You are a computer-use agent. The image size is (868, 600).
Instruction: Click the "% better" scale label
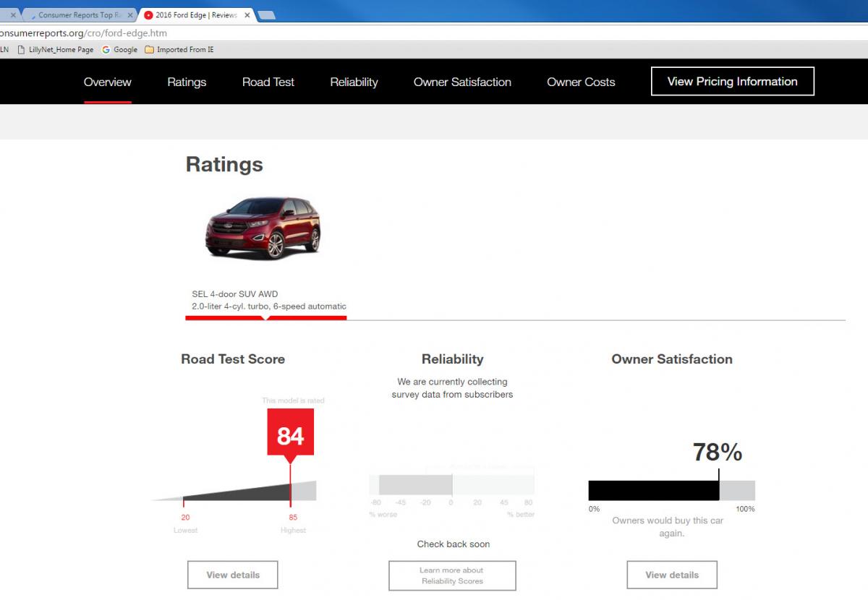click(x=521, y=515)
